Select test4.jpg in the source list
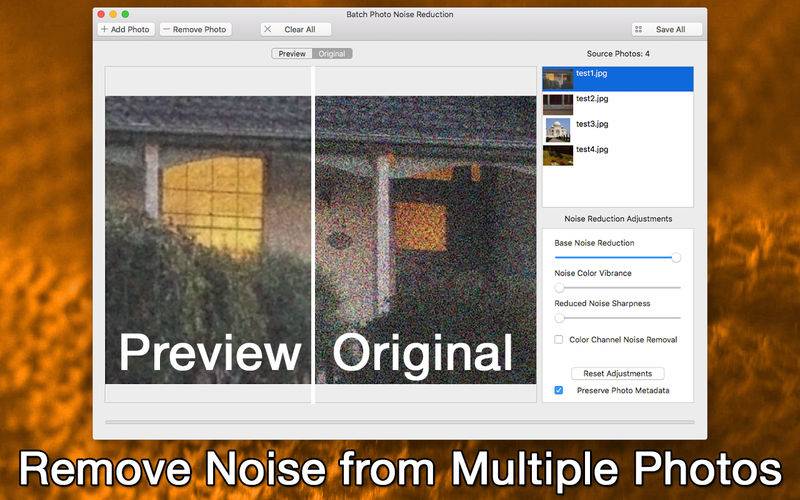800x500 pixels. [x=618, y=155]
